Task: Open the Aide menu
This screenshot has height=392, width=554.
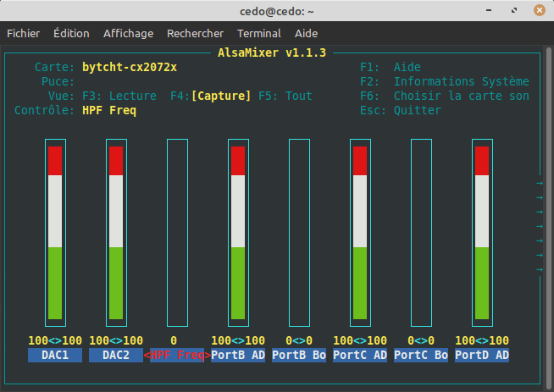Action: (306, 34)
